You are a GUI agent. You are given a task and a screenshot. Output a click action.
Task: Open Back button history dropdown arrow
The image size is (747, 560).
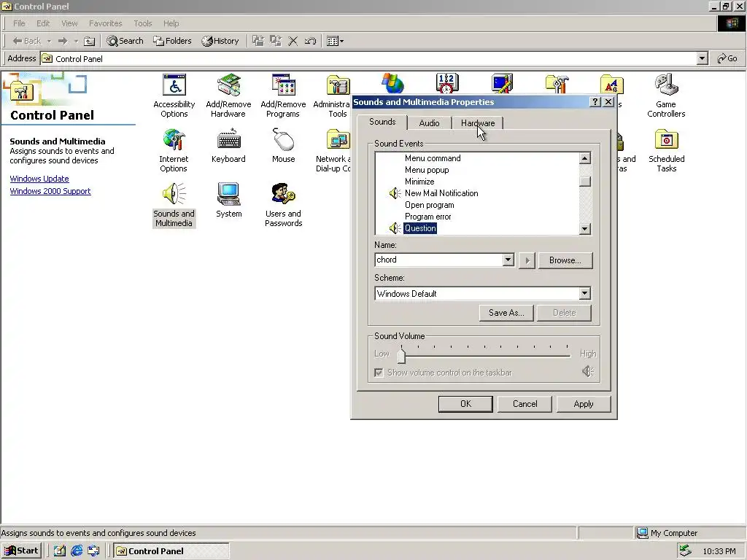click(49, 41)
